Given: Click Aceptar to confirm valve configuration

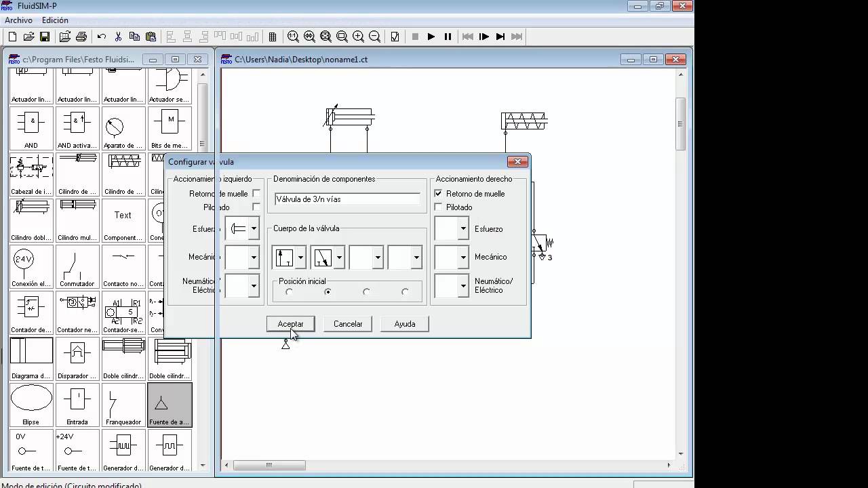Looking at the screenshot, I should pyautogui.click(x=290, y=324).
